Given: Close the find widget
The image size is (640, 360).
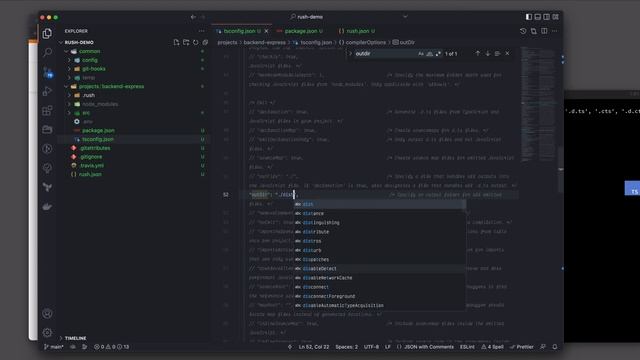Looking at the screenshot, I should coord(507,53).
